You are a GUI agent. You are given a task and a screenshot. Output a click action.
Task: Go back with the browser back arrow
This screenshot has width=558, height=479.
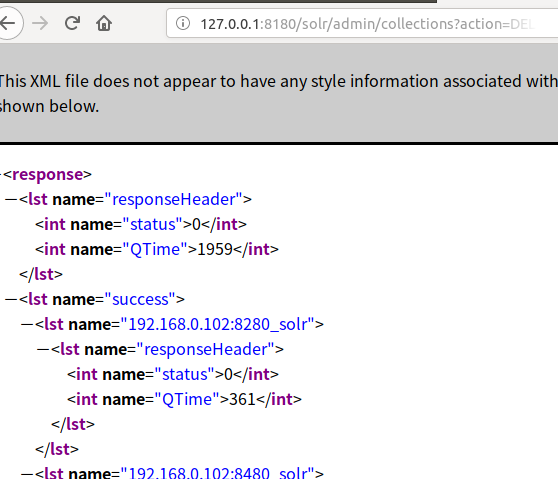coord(9,23)
